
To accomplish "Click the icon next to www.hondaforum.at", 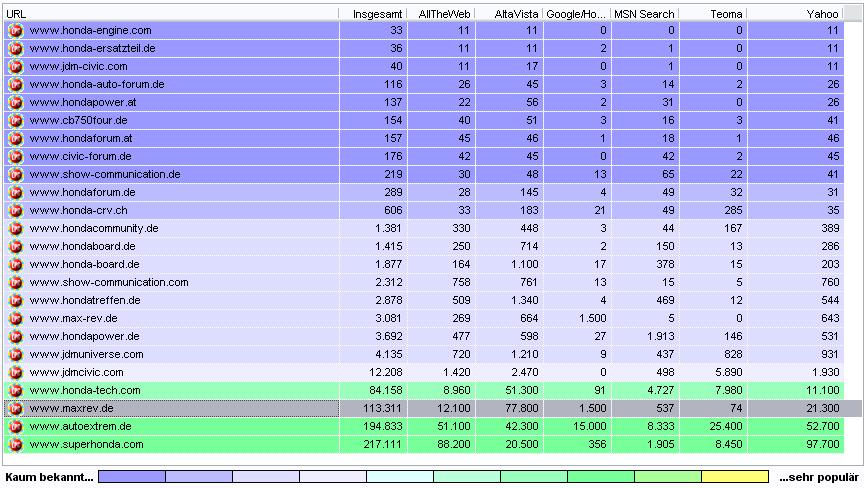I will click(x=15, y=138).
